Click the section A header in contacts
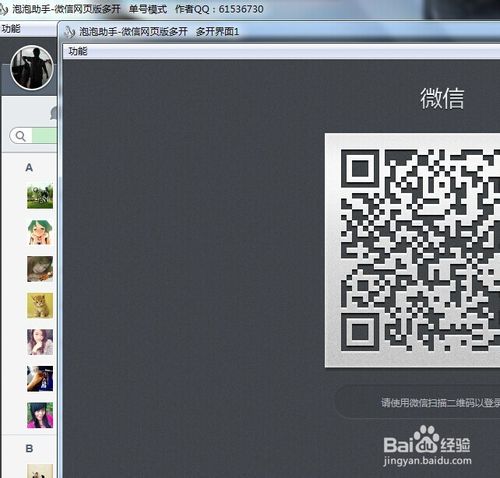The height and width of the screenshot is (478, 500). pos(29,167)
